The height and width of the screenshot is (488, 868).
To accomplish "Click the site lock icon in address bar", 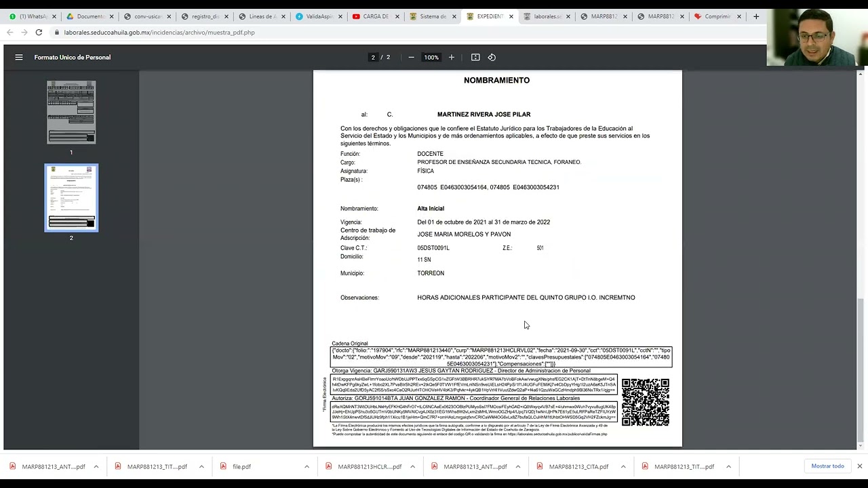I will click(57, 33).
